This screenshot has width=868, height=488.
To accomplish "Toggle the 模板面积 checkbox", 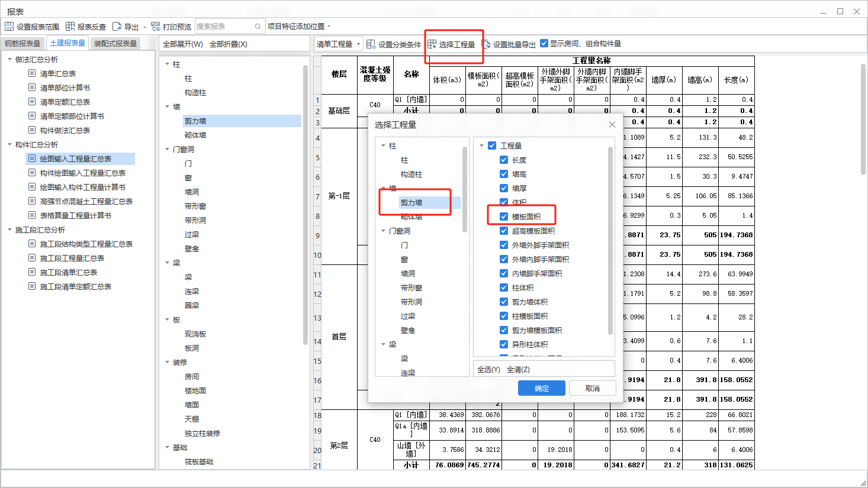I will (504, 216).
